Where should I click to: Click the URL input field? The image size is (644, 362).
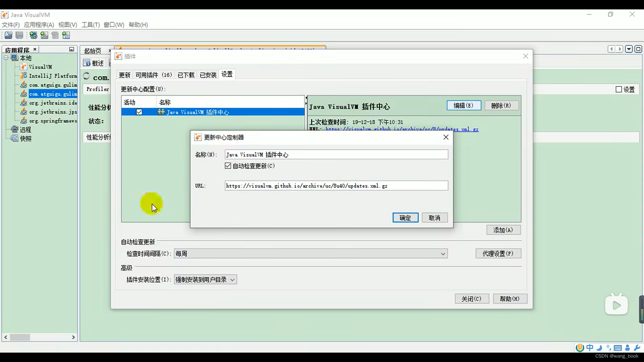[336, 186]
